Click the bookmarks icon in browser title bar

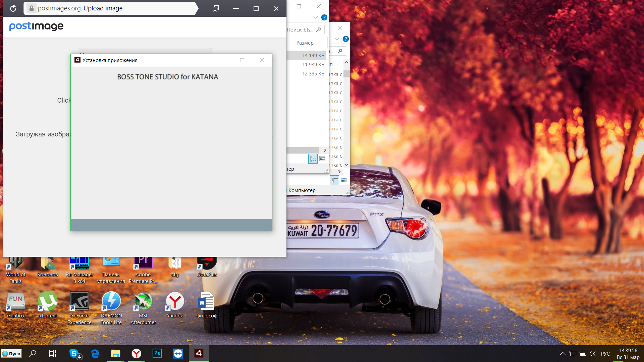216,8
